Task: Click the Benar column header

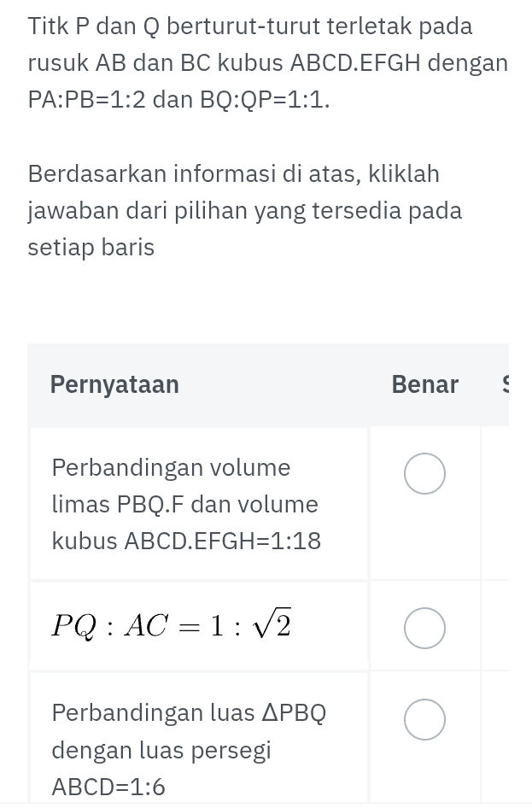Action: pyautogui.click(x=424, y=384)
